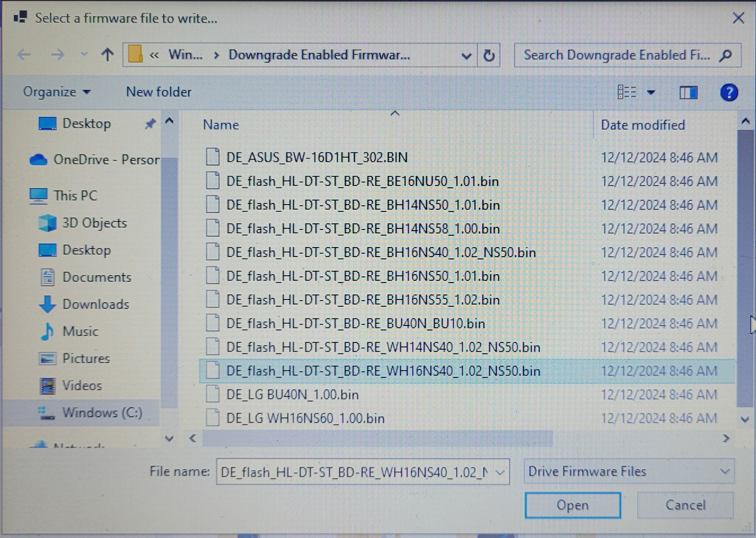Click the Refresh folder icon
This screenshot has width=756, height=538.
pyautogui.click(x=489, y=56)
